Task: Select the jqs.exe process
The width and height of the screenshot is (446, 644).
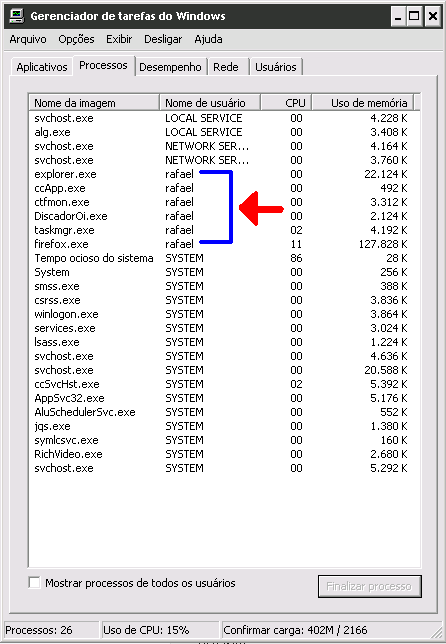Action: pyautogui.click(x=225, y=426)
